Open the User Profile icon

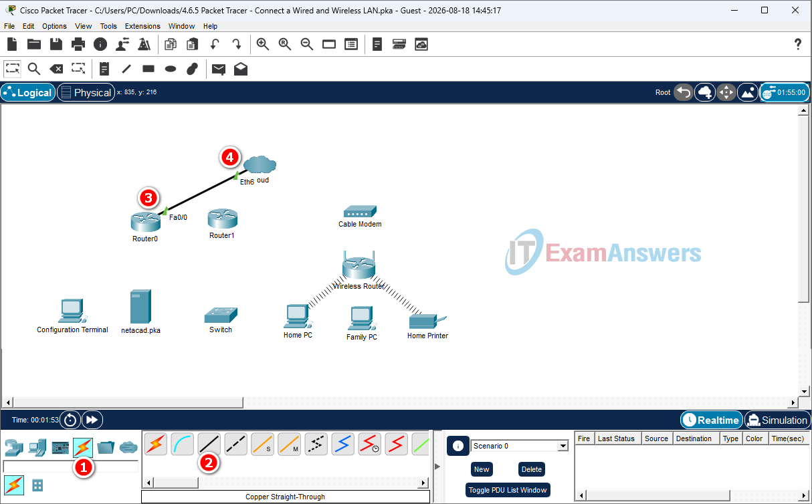[x=122, y=44]
